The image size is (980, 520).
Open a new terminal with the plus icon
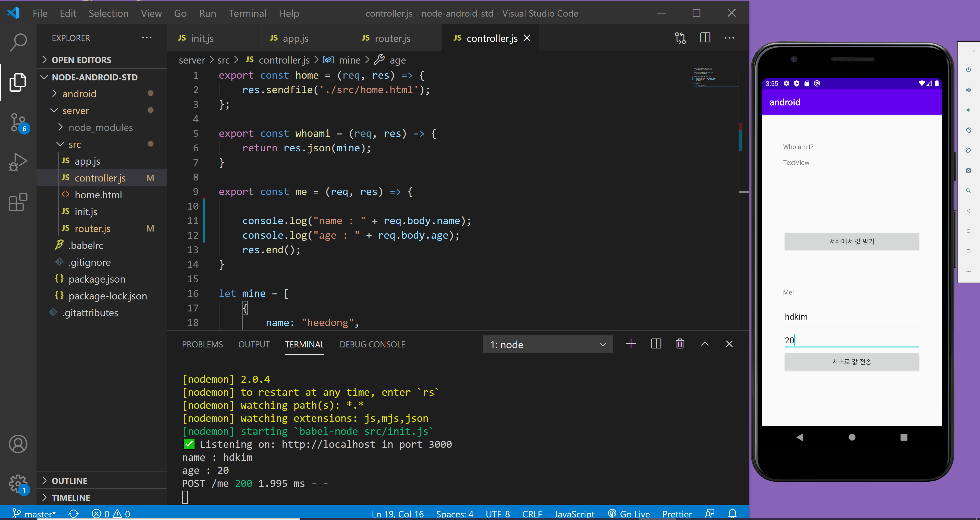(631, 344)
